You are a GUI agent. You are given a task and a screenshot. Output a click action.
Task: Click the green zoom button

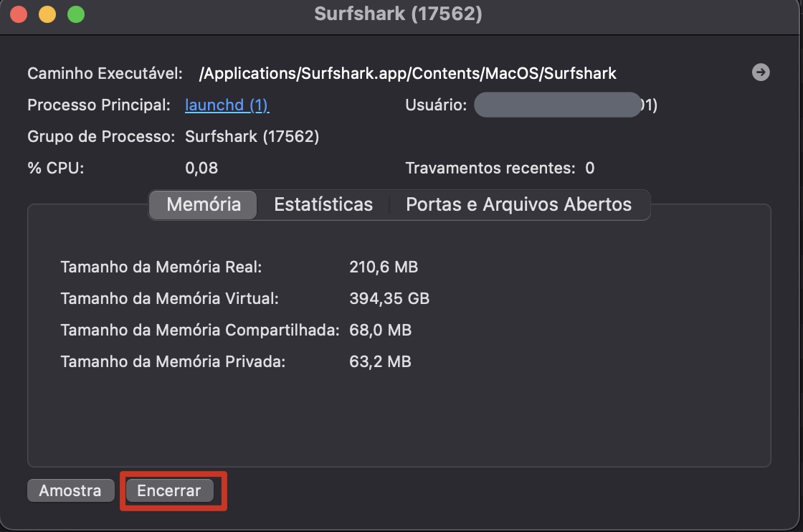click(75, 13)
